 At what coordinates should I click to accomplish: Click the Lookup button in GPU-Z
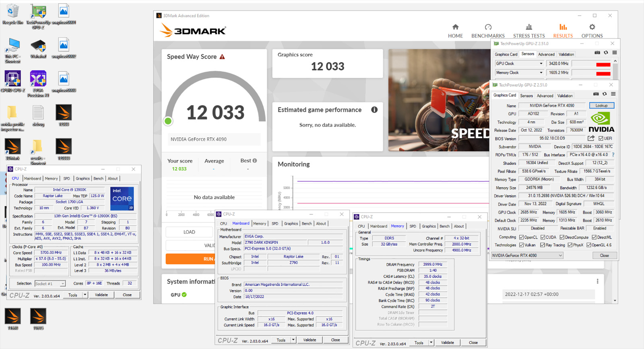click(602, 106)
